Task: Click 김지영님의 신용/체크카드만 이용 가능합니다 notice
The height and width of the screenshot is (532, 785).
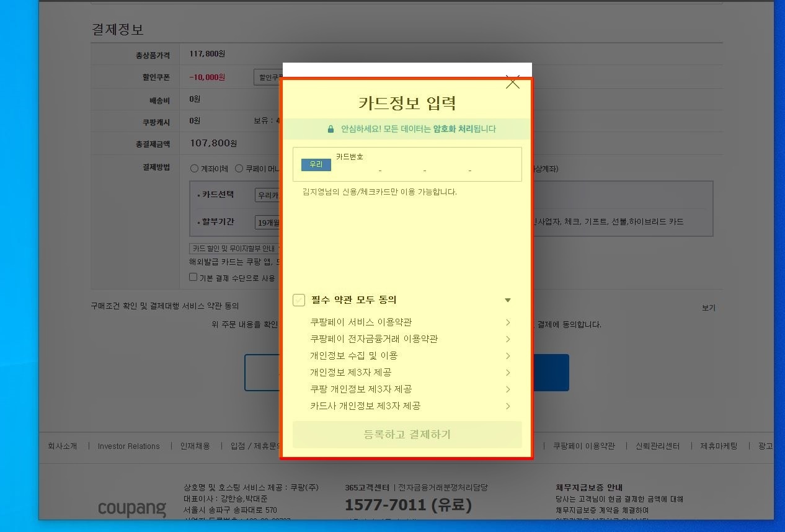Action: (379, 192)
